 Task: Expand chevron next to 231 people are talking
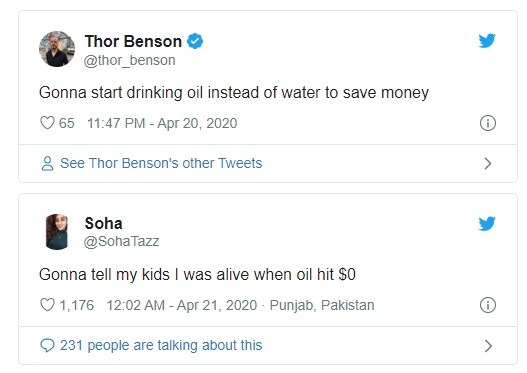pyautogui.click(x=488, y=346)
